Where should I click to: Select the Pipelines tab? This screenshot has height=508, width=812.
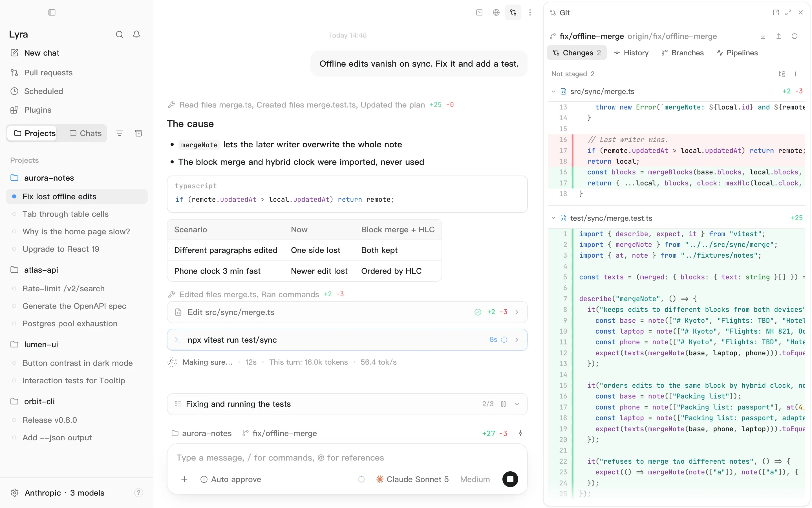click(x=737, y=53)
